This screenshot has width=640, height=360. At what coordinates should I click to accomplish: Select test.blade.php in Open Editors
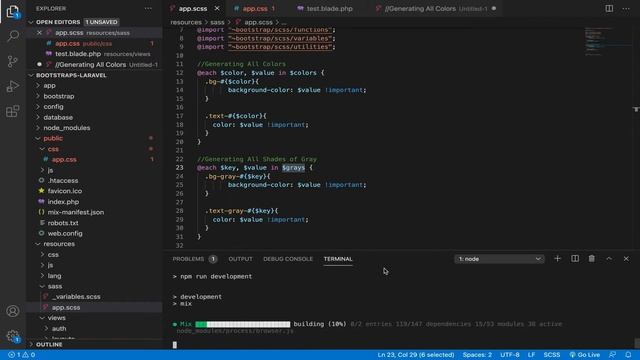coord(94,54)
